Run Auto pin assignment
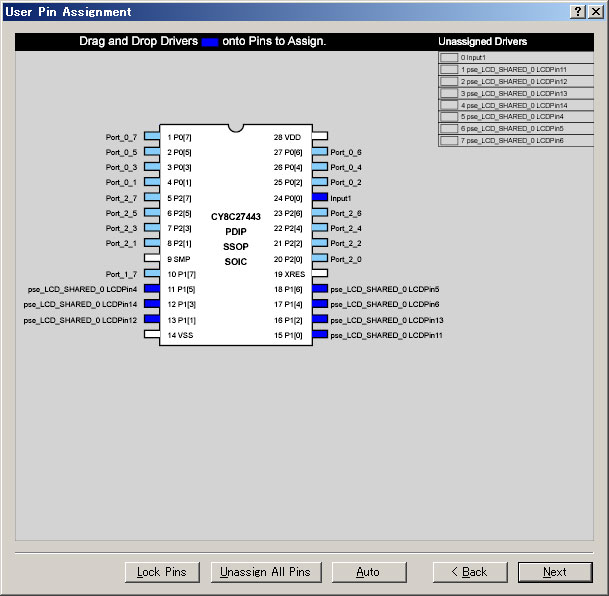This screenshot has width=609, height=596. click(x=369, y=572)
